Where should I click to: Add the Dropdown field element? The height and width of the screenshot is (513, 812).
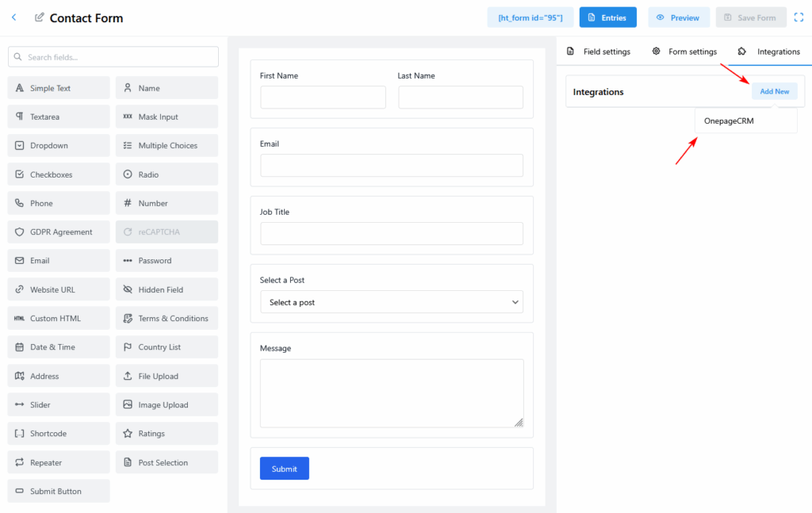click(x=59, y=146)
